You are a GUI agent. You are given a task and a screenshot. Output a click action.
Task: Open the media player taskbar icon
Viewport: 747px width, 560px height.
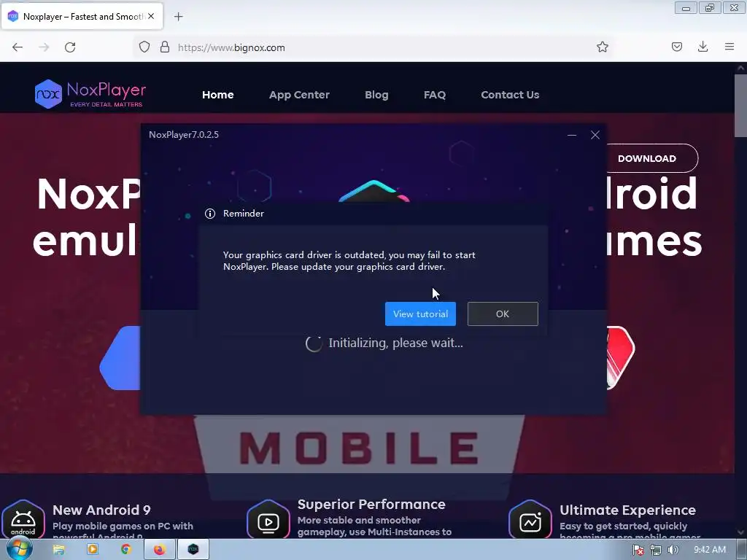click(x=93, y=550)
